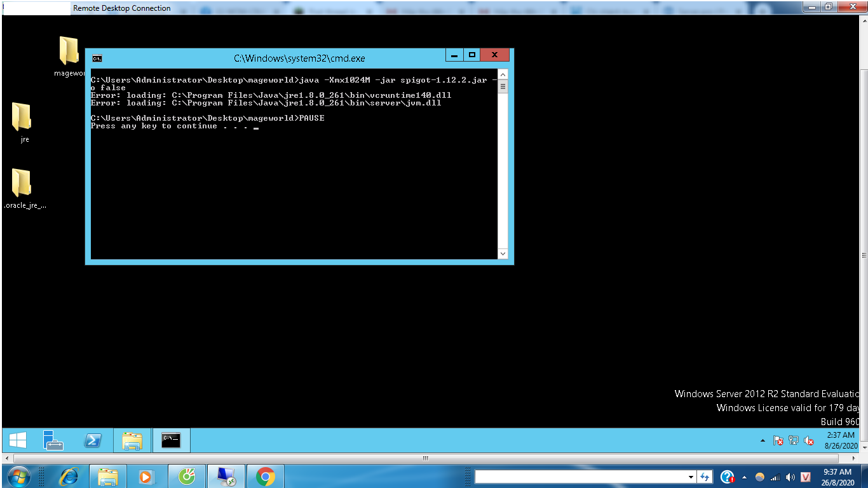868x488 pixels.
Task: Open Windows Media Player from the local taskbar
Action: pos(147,477)
